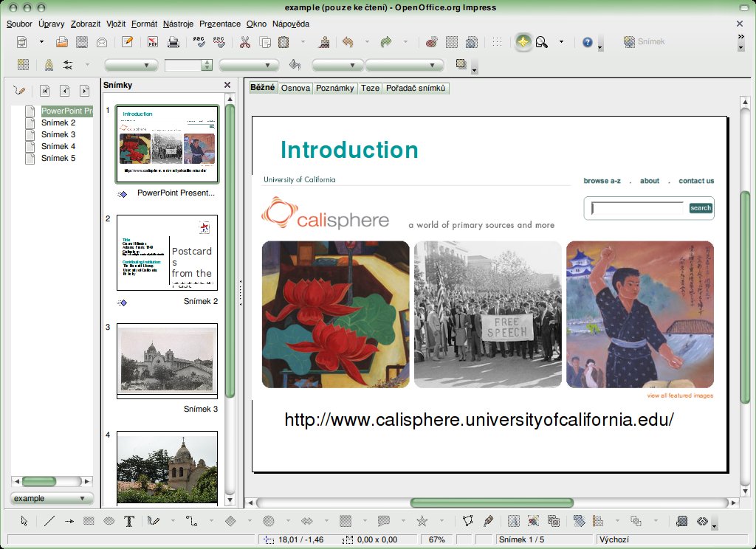Image resolution: width=756 pixels, height=549 pixels.
Task: Open the Zoom dropdown arrow
Action: (561, 42)
